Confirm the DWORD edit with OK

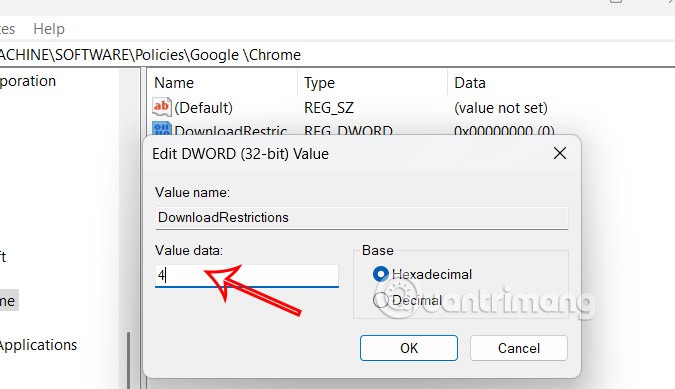[409, 348]
